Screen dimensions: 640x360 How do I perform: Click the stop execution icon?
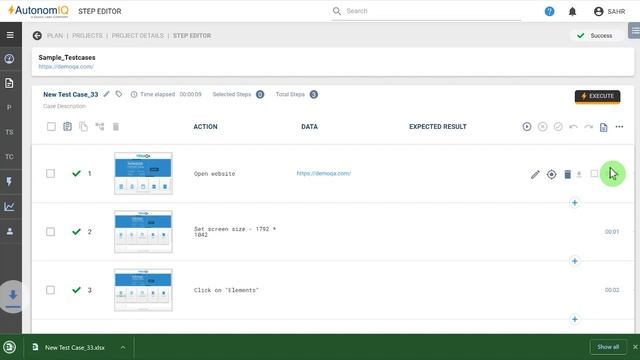[x=542, y=127]
